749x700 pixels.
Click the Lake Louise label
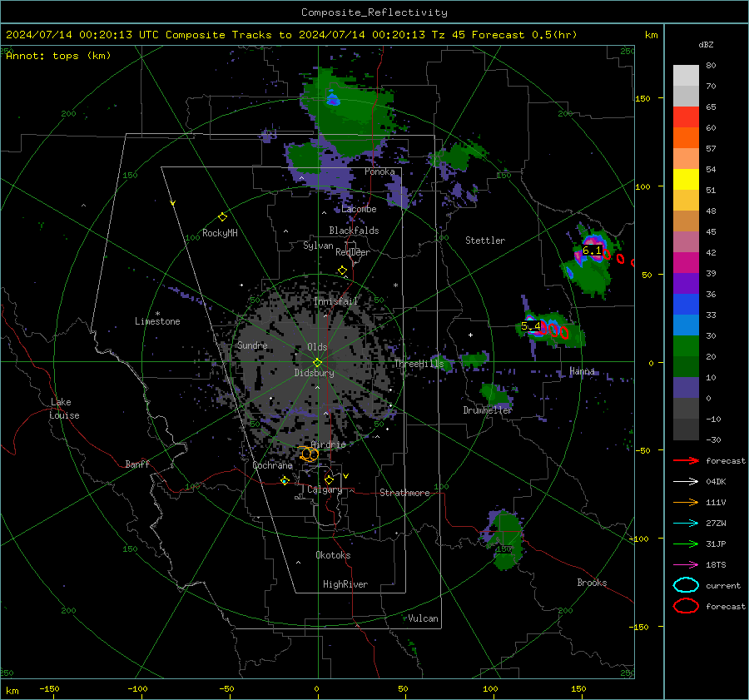click(64, 409)
